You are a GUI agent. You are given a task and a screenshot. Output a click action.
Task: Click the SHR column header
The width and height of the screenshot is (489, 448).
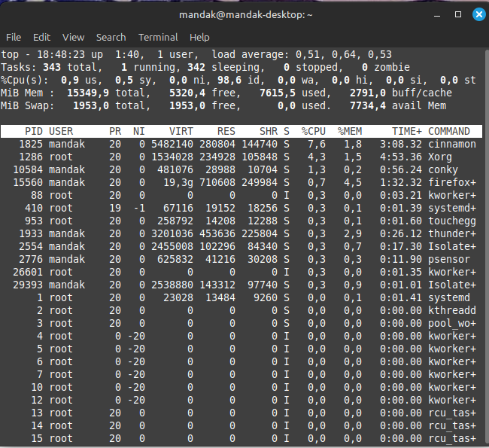coord(269,132)
